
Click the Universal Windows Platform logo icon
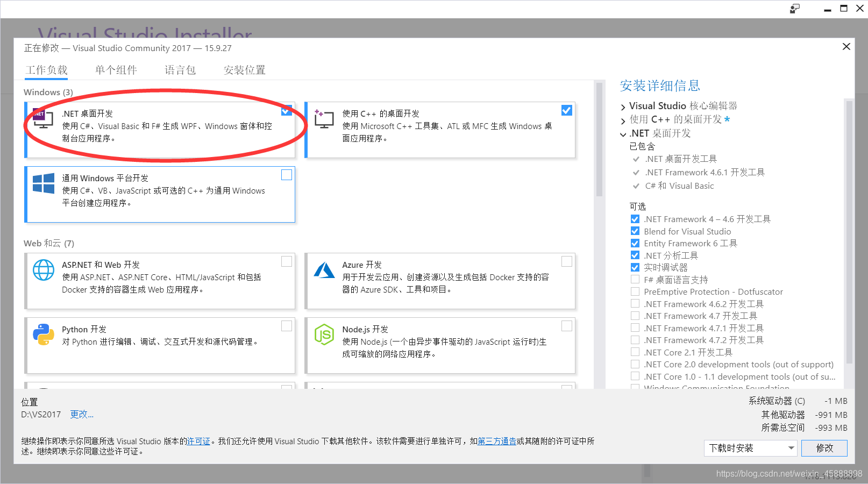pyautogui.click(x=44, y=183)
